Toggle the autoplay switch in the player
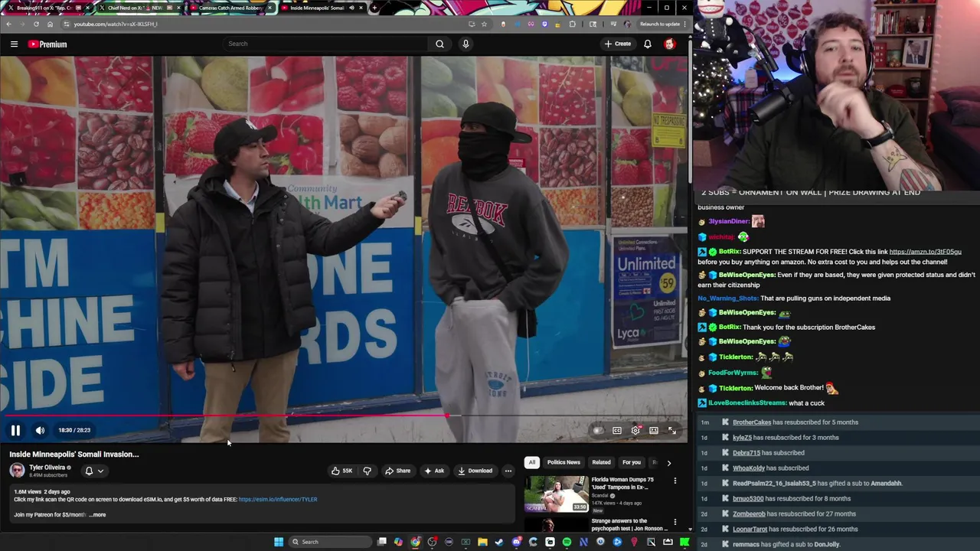Screen dimensions: 980x551 pos(598,430)
